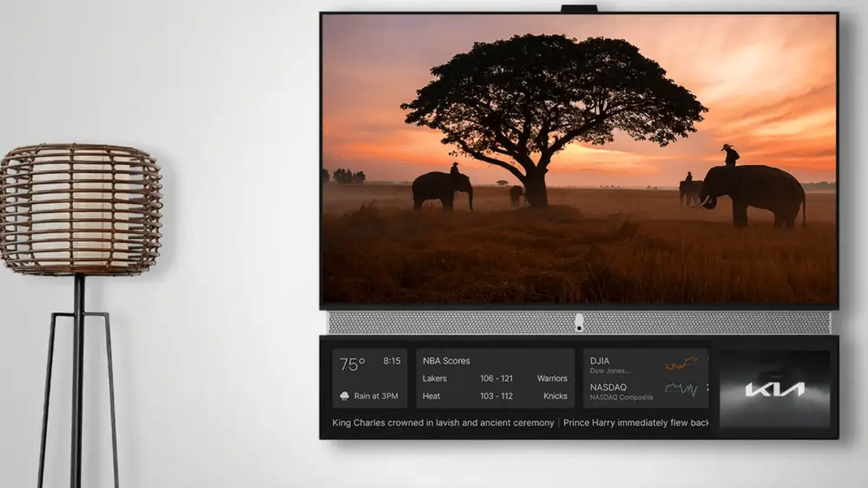Tap the Kia logo advertisement
Screen dimensions: 868x488
[775, 390]
